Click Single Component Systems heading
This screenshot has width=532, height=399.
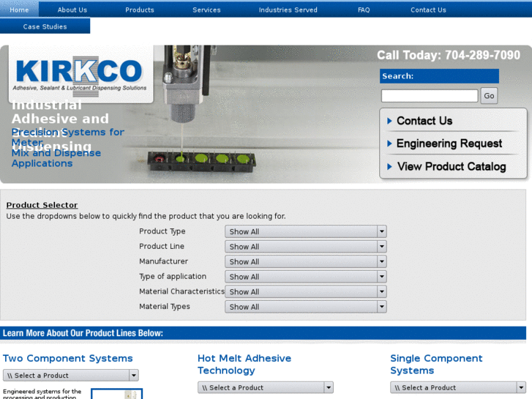tap(436, 365)
